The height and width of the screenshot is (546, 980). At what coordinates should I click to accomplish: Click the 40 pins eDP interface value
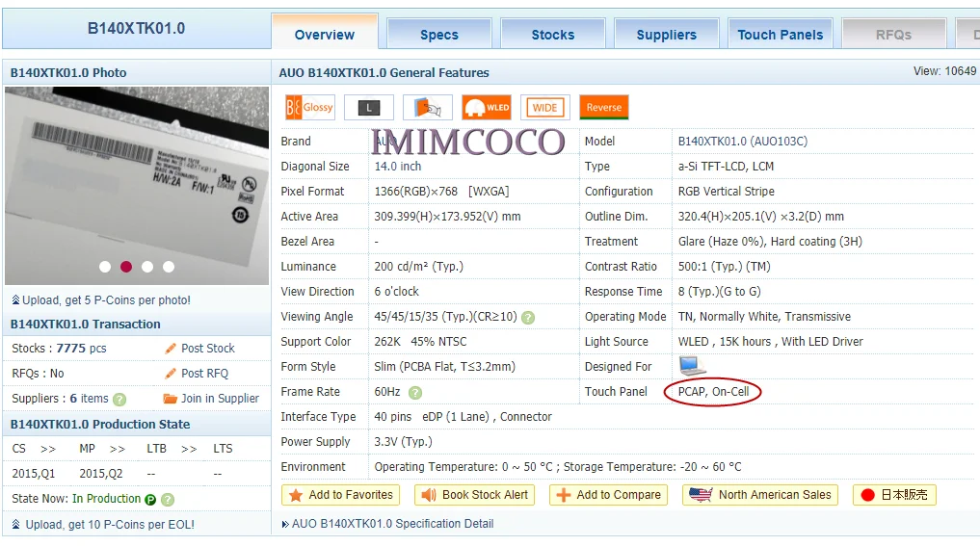click(464, 417)
